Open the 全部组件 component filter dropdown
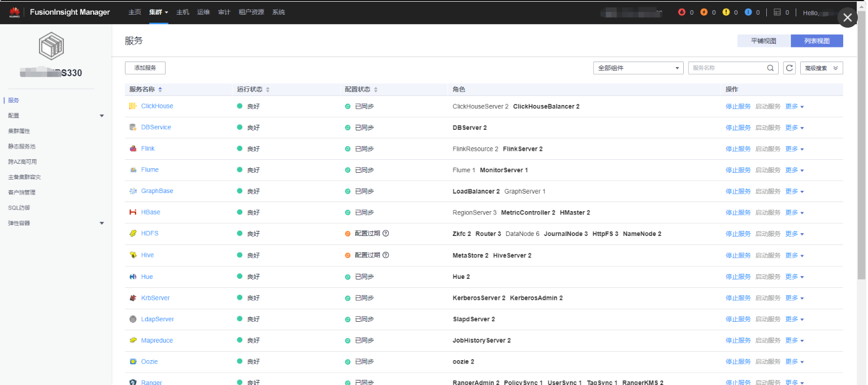The image size is (868, 385). coord(639,68)
